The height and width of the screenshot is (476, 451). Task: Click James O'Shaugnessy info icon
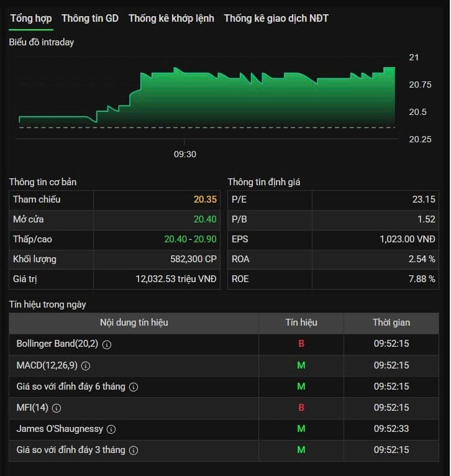point(111,429)
